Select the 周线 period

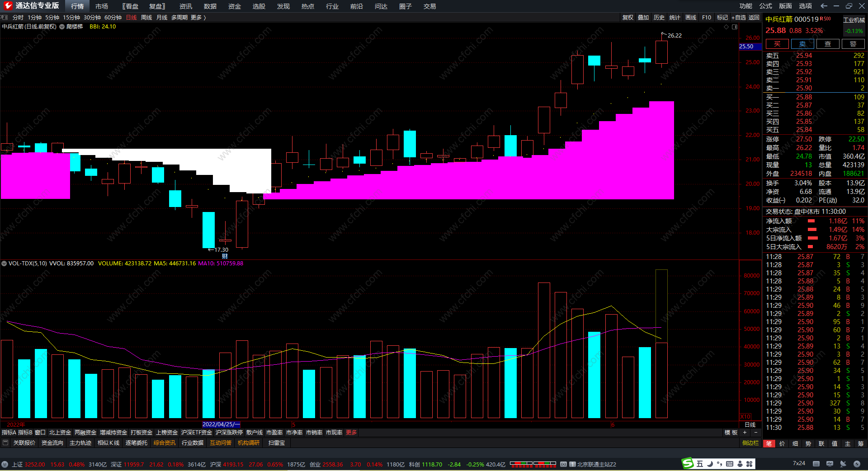(146, 18)
